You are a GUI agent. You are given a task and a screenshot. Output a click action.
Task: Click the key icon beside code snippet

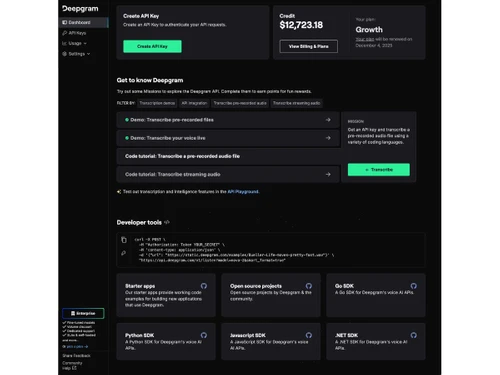pyautogui.click(x=124, y=253)
